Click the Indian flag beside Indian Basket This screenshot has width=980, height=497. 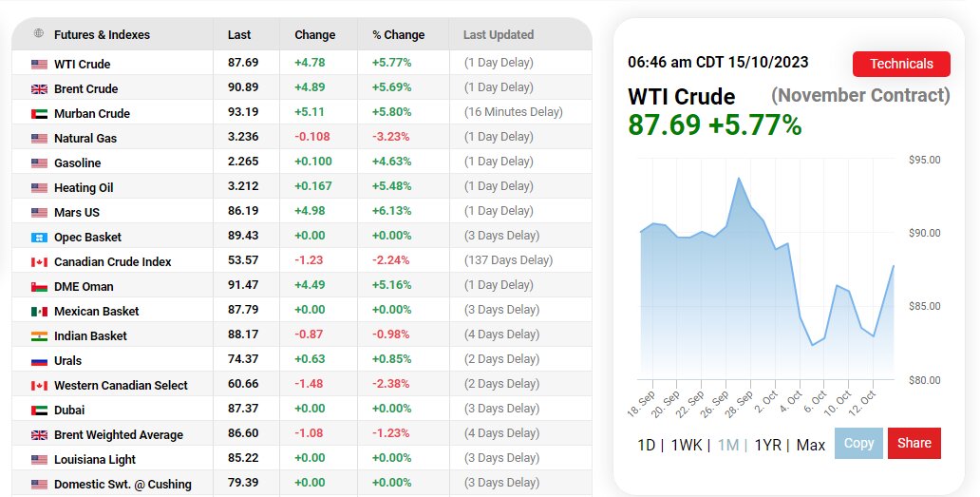[x=39, y=336]
